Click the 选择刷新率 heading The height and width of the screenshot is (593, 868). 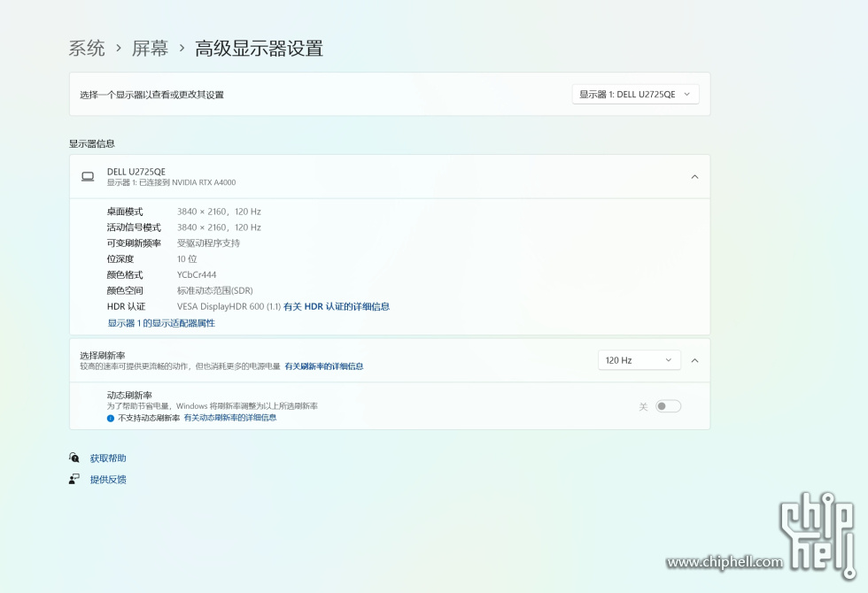tap(103, 355)
